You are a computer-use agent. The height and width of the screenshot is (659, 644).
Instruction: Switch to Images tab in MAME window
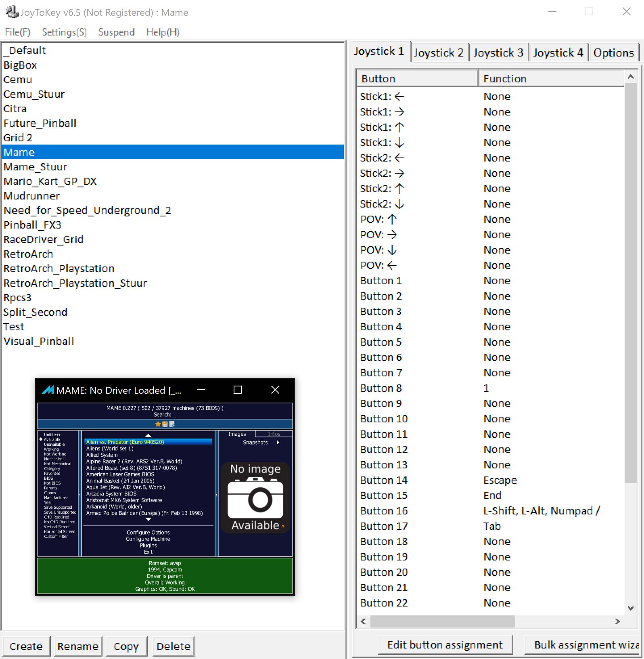point(237,434)
